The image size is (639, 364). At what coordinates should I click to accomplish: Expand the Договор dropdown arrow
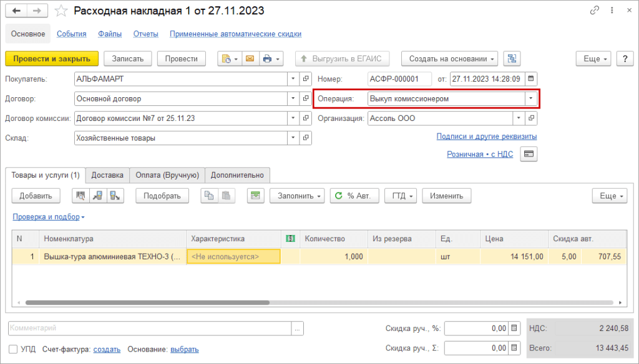(x=293, y=98)
